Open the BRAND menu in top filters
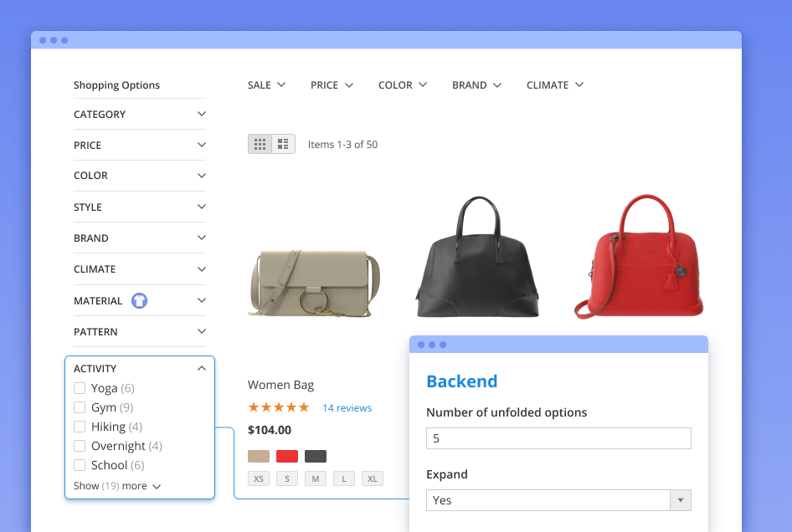Viewport: 792px width, 532px height. [476, 85]
